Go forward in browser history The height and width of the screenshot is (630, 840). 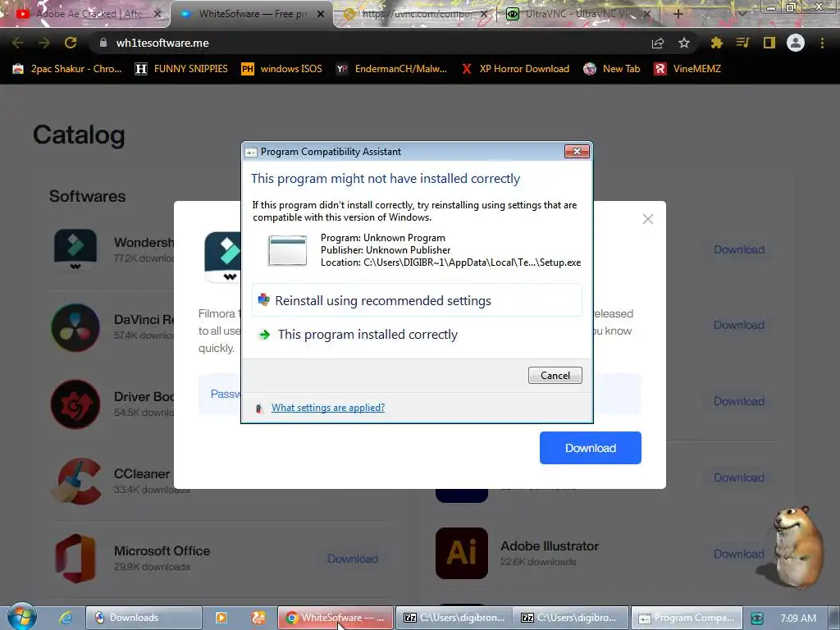44,43
